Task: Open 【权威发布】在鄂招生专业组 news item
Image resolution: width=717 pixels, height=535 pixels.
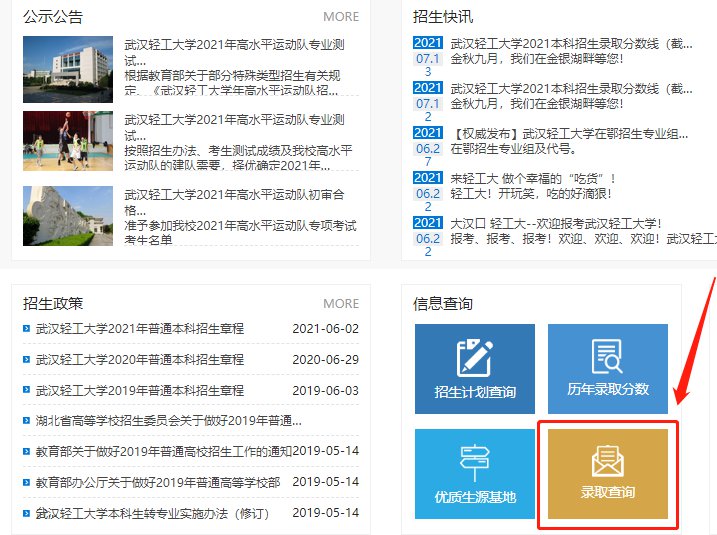Action: click(569, 134)
